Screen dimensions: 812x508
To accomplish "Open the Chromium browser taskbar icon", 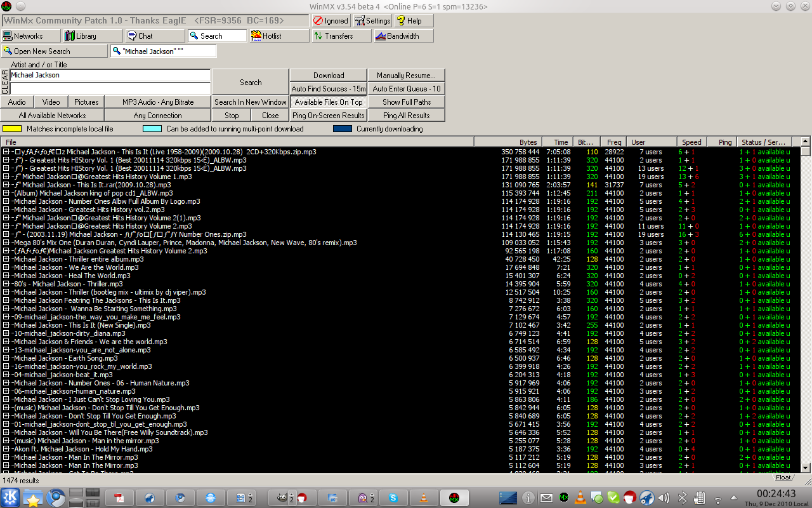I will (x=55, y=498).
